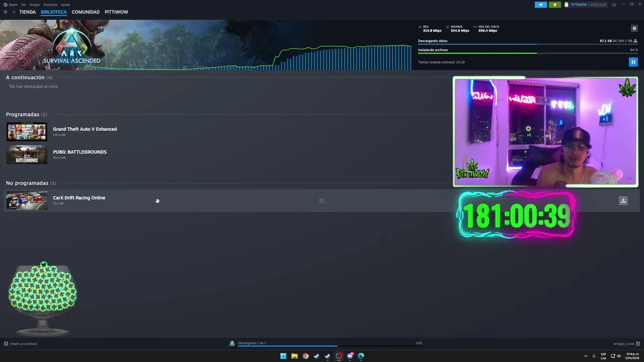Open Discord from taskbar
The height and width of the screenshot is (362, 644).
point(350,356)
